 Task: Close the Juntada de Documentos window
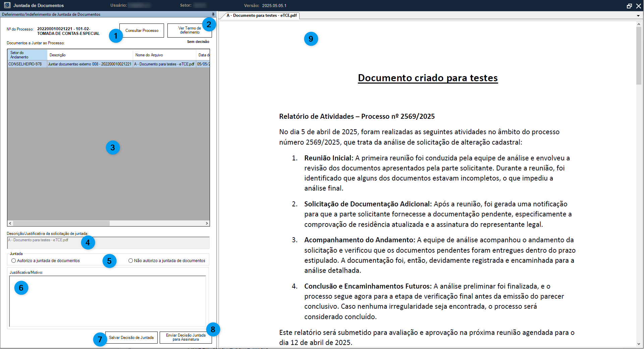(x=639, y=6)
